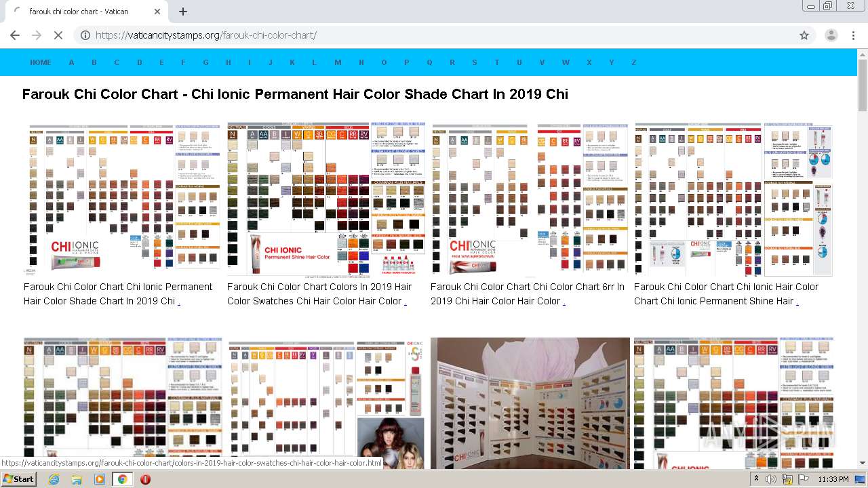This screenshot has width=868, height=488.
Task: Open the network tray icon
Action: tap(787, 479)
